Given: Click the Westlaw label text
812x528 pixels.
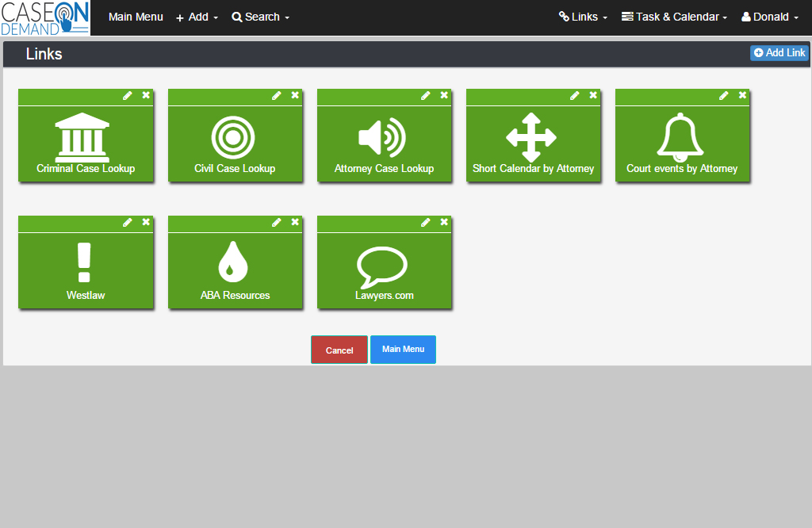Looking at the screenshot, I should click(86, 296).
